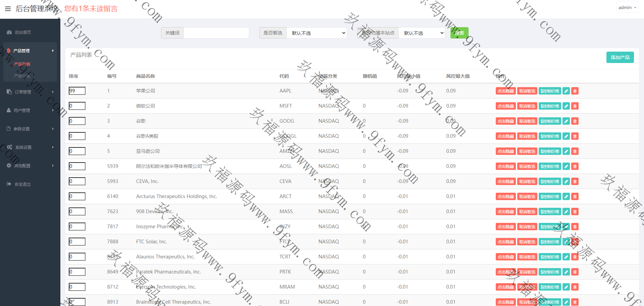The image size is (644, 306).
Task: Click $控制价格 for the 谷歌A类股 row
Action: pyautogui.click(x=550, y=136)
